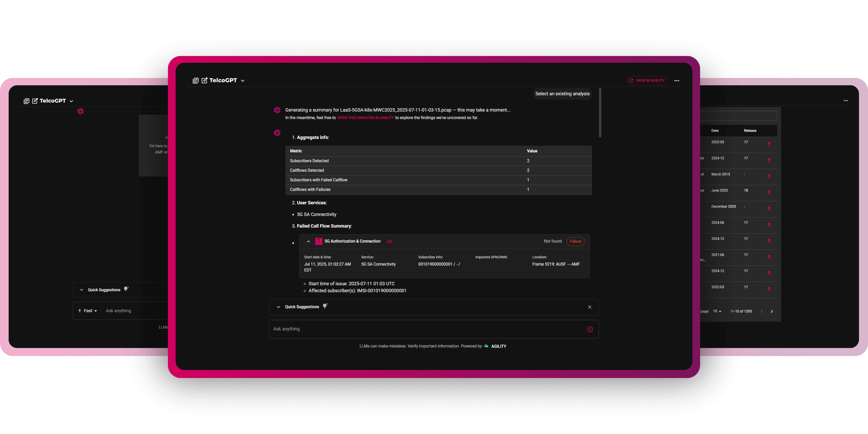Download the 2021-06 document
The width and height of the screenshot is (868, 434).
769,256
